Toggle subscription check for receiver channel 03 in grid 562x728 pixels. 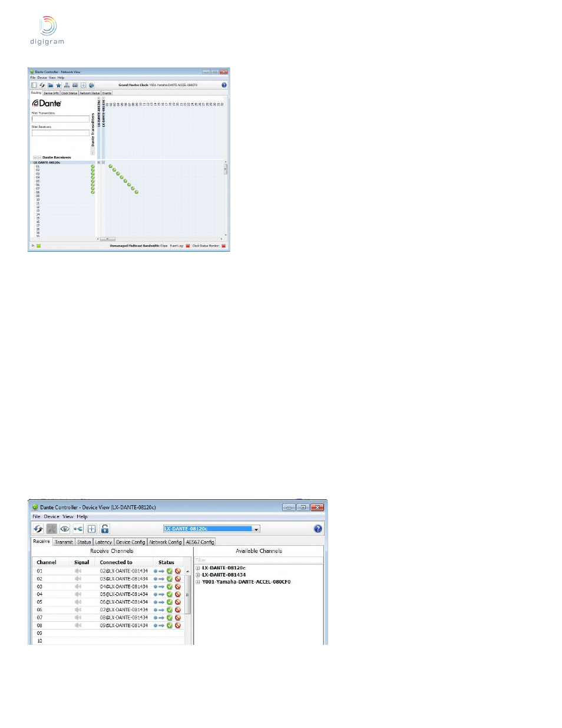pyautogui.click(x=118, y=173)
